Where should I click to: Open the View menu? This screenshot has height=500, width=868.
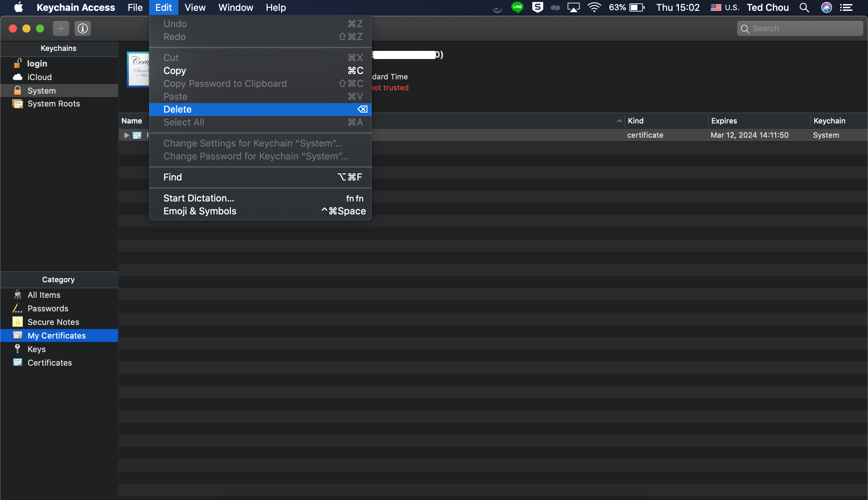click(195, 7)
